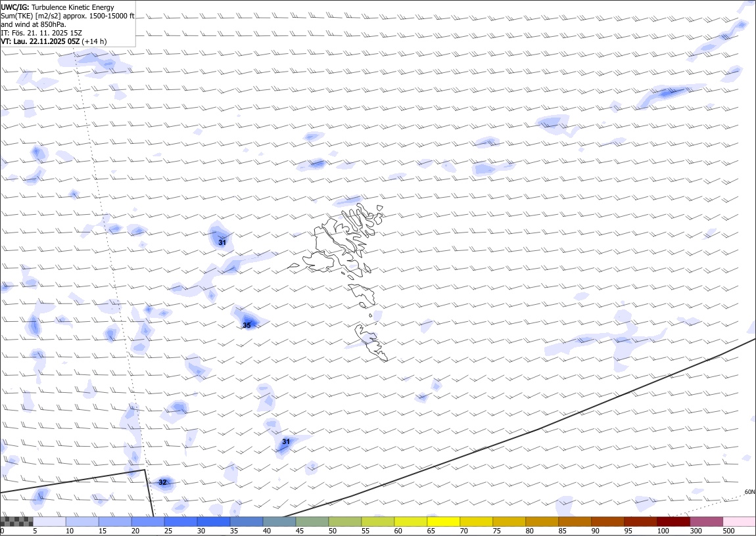Choose the legend swatch between 55 and 60
The image size is (756, 536).
click(x=377, y=522)
